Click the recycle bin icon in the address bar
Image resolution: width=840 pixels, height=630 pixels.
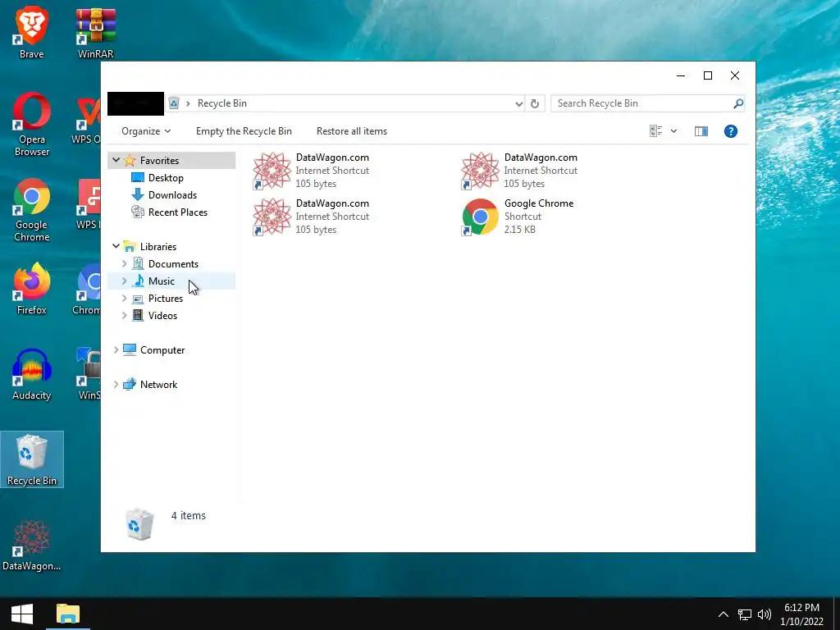(174, 103)
